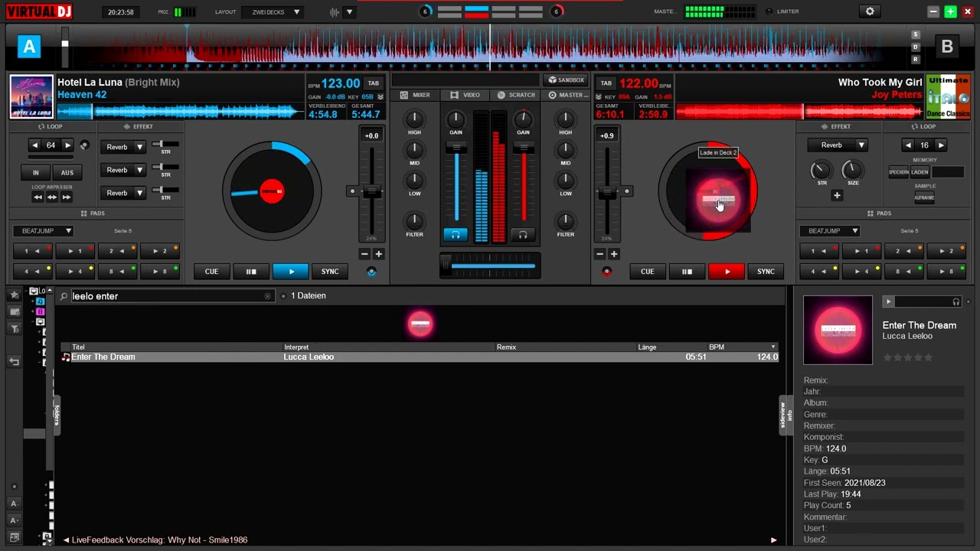Switch to the Video tab
Viewport: 980px width, 551px height.
465,95
